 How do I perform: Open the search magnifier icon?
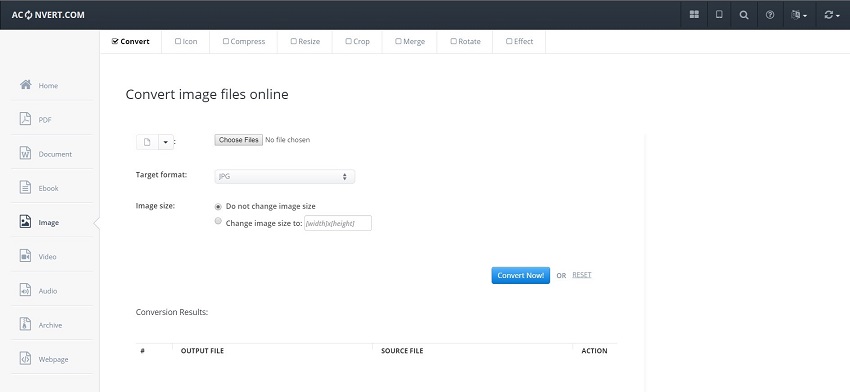point(744,15)
